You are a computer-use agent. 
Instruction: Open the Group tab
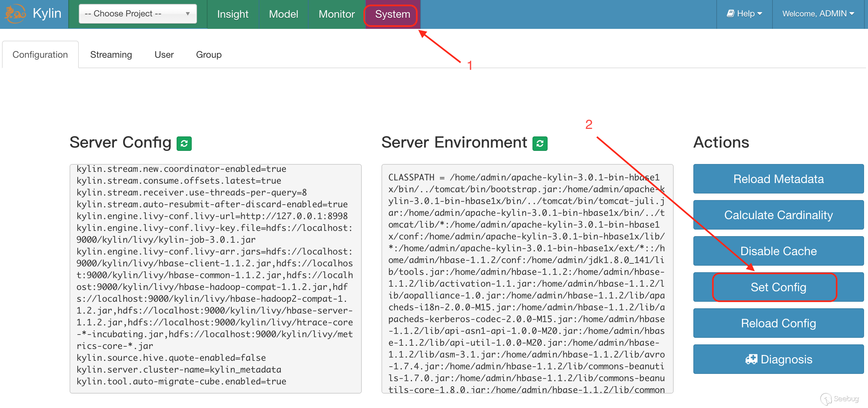point(208,54)
